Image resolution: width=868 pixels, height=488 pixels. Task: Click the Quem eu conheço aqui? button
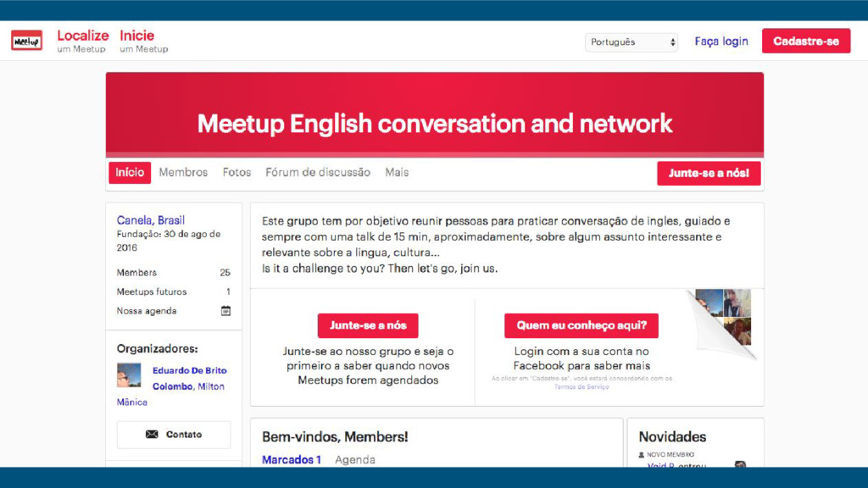click(x=581, y=325)
